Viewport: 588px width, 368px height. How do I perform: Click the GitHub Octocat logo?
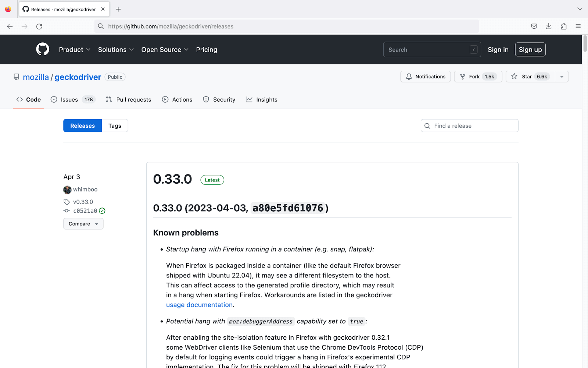(43, 49)
